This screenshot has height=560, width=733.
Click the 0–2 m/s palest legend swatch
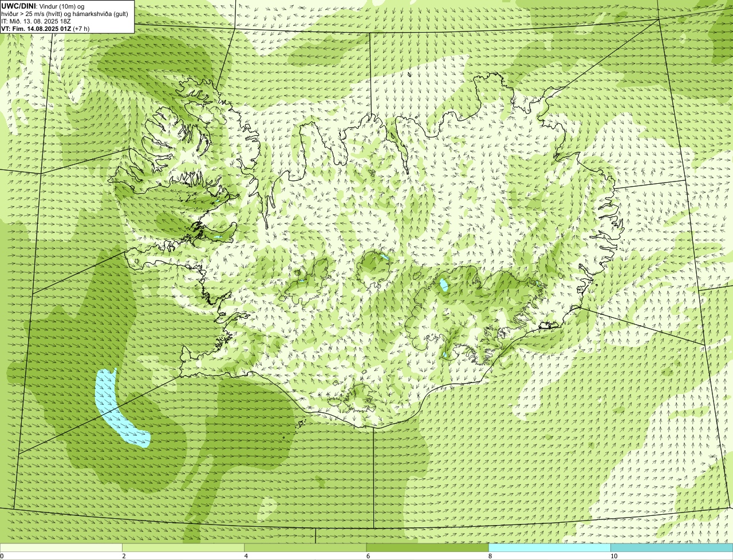coord(61,548)
